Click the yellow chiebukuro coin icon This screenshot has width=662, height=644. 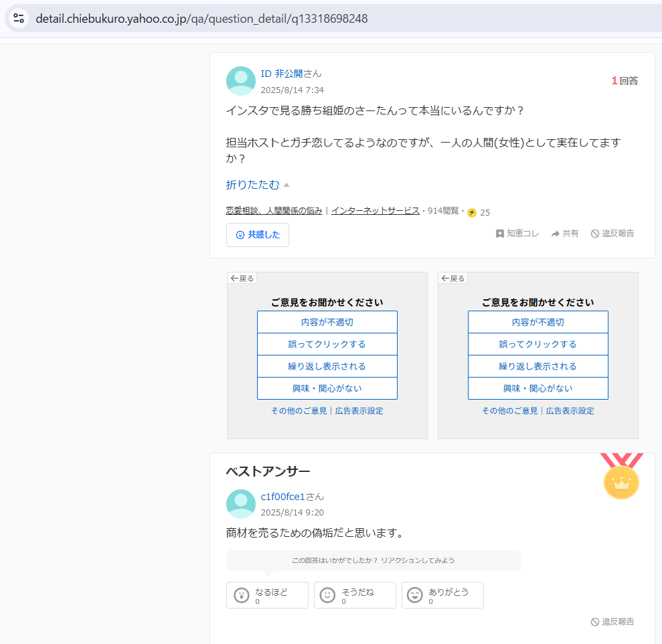tap(472, 213)
